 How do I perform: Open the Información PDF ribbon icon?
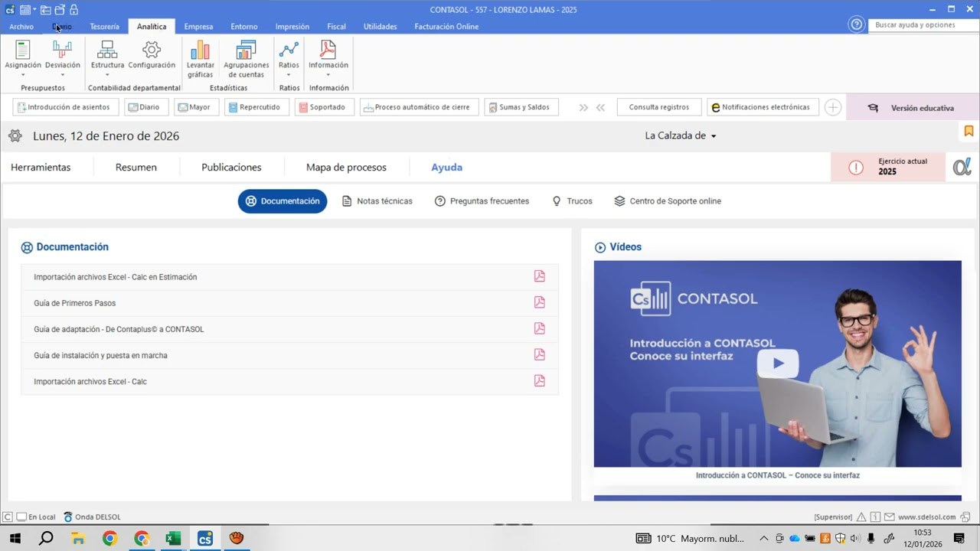pyautogui.click(x=328, y=51)
